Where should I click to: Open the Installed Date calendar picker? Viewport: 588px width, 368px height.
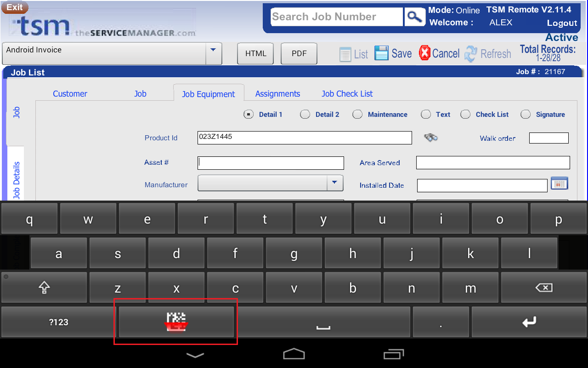coord(559,184)
